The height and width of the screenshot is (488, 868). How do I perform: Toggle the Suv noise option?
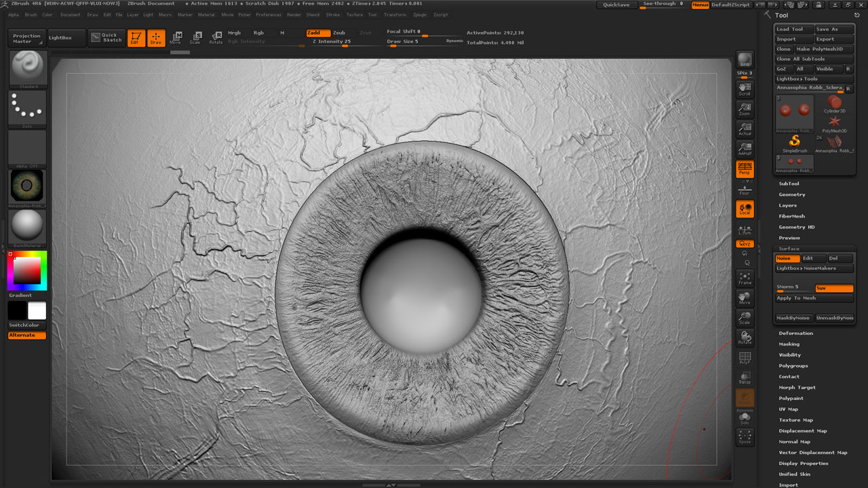[x=833, y=288]
